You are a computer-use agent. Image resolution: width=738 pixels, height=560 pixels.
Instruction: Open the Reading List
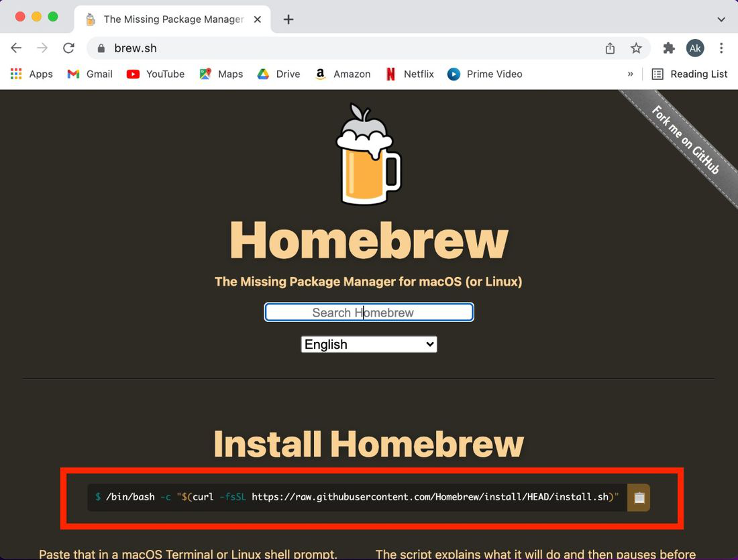point(690,74)
